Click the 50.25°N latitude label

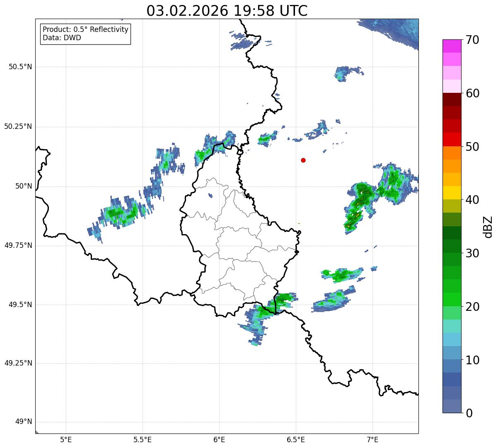[x=18, y=126]
